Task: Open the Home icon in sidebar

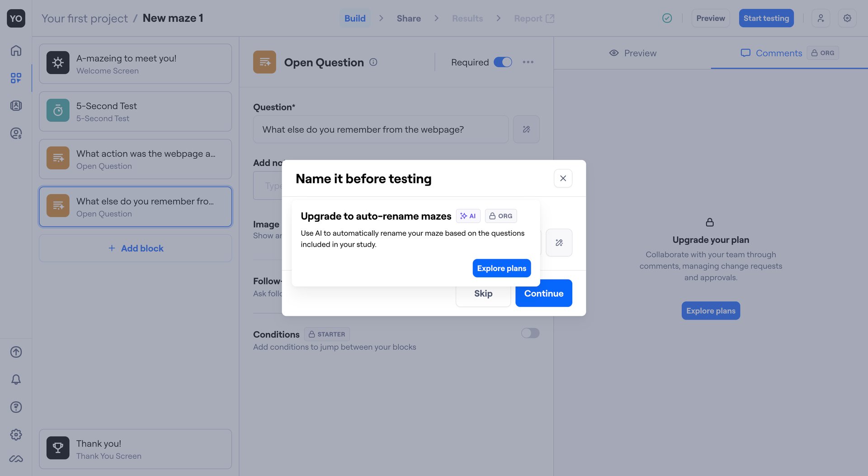Action: [16, 51]
